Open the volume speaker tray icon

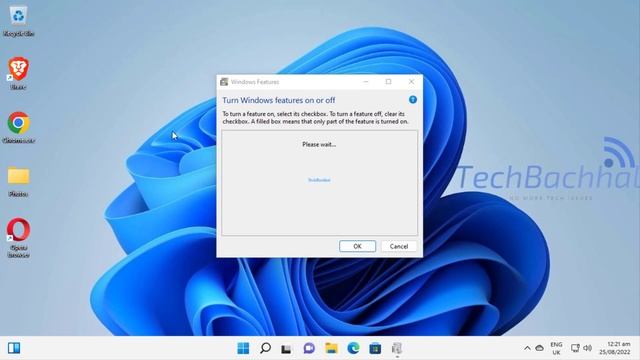587,348
